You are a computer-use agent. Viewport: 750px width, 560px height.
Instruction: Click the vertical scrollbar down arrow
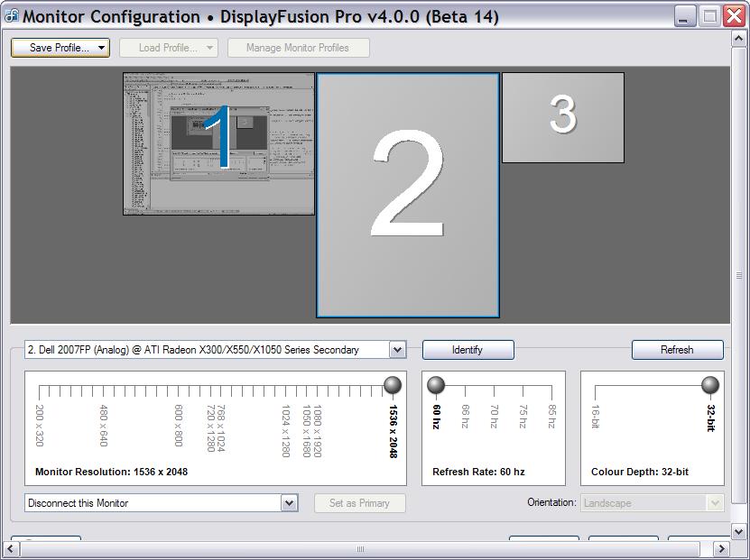tap(740, 532)
